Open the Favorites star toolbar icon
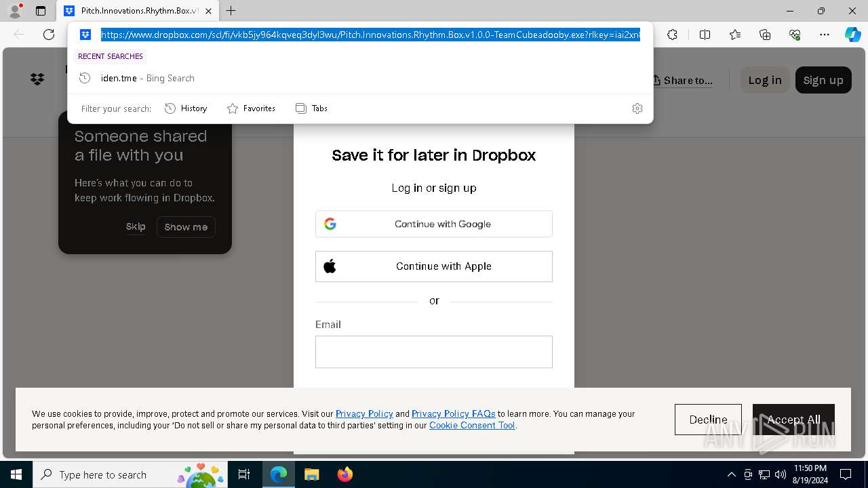The image size is (868, 488). pos(735,35)
